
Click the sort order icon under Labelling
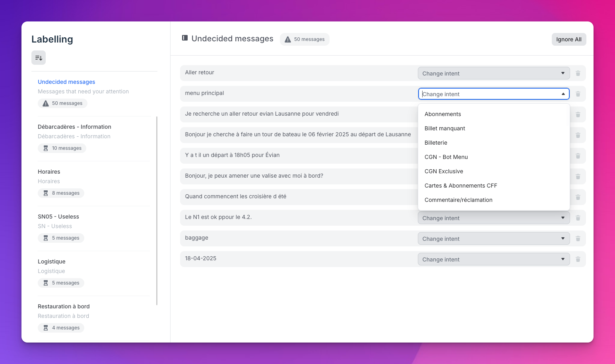[x=39, y=58]
